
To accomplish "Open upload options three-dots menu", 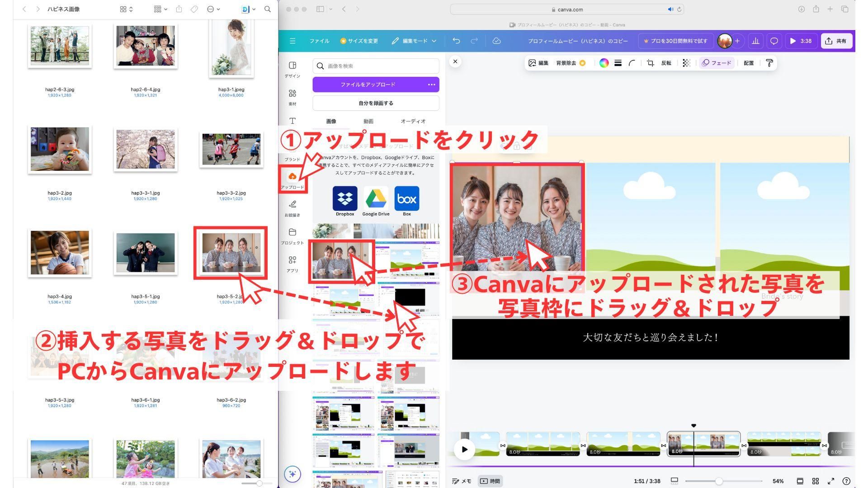I will pyautogui.click(x=431, y=84).
